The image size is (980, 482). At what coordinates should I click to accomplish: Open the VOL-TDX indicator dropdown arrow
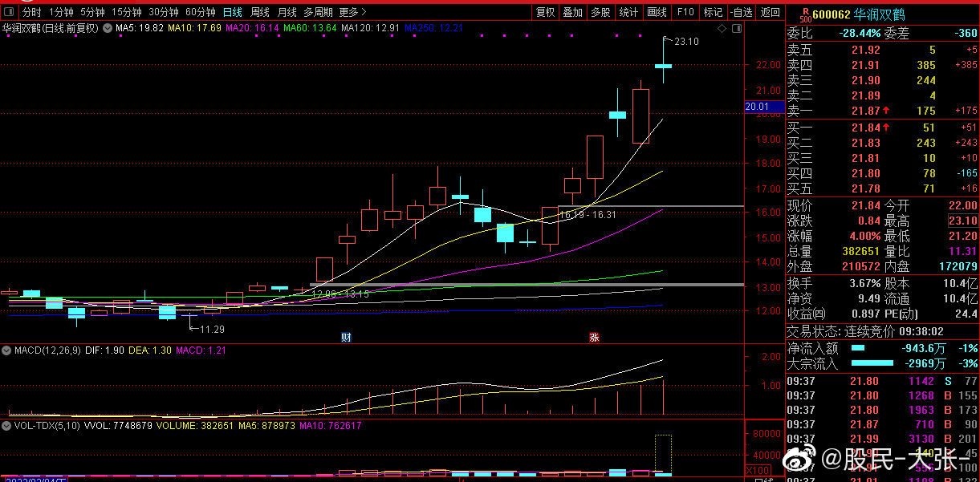point(6,425)
